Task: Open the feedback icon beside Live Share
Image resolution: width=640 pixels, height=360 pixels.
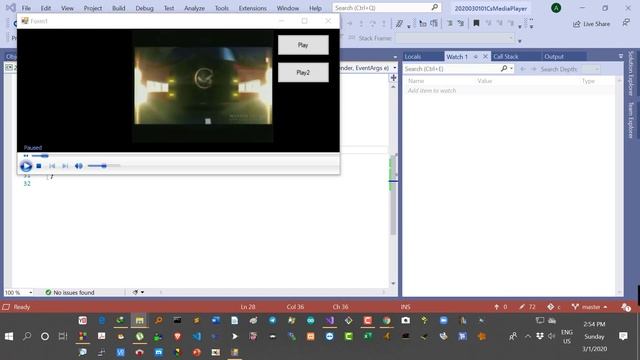Action: coord(626,23)
